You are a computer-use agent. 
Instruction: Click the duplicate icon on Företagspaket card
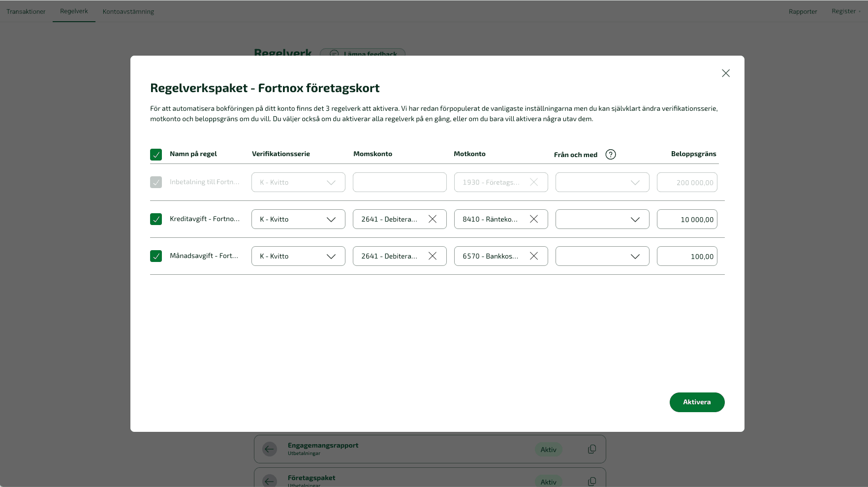click(592, 481)
